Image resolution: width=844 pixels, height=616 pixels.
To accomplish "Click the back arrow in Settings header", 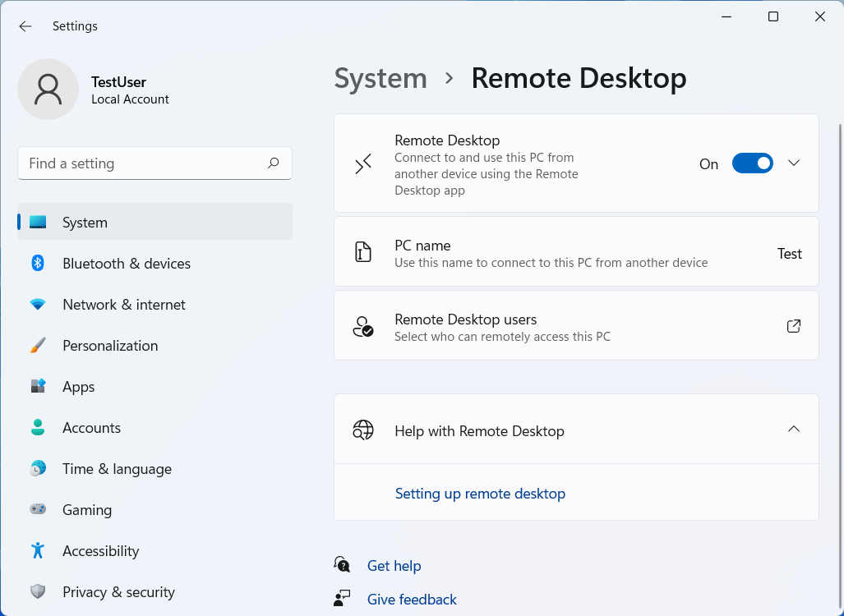I will 25,26.
